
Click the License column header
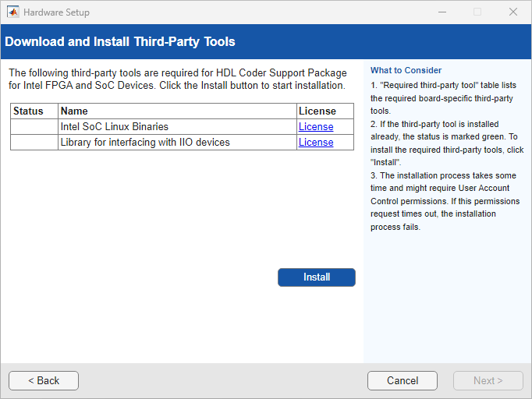[317, 111]
